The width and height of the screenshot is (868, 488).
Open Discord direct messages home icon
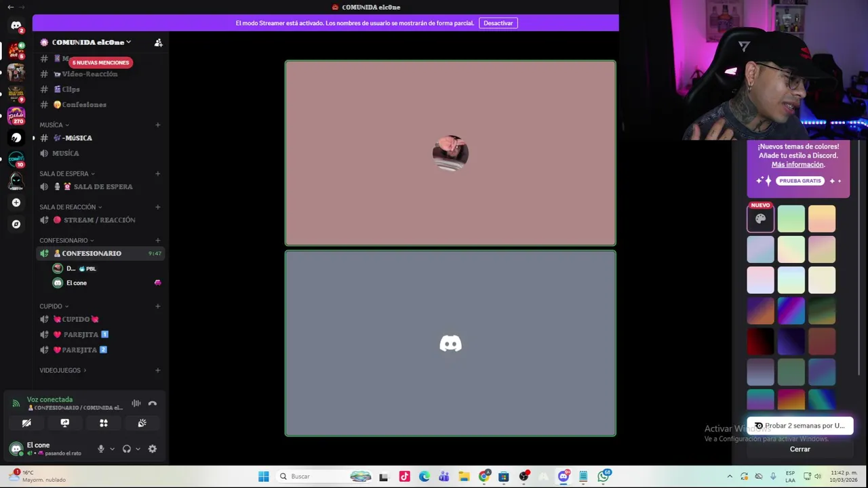(x=16, y=26)
